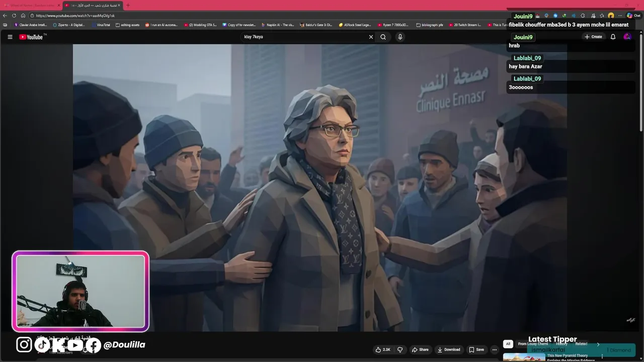Switch to the active YouTube video tab

[x=92, y=5]
